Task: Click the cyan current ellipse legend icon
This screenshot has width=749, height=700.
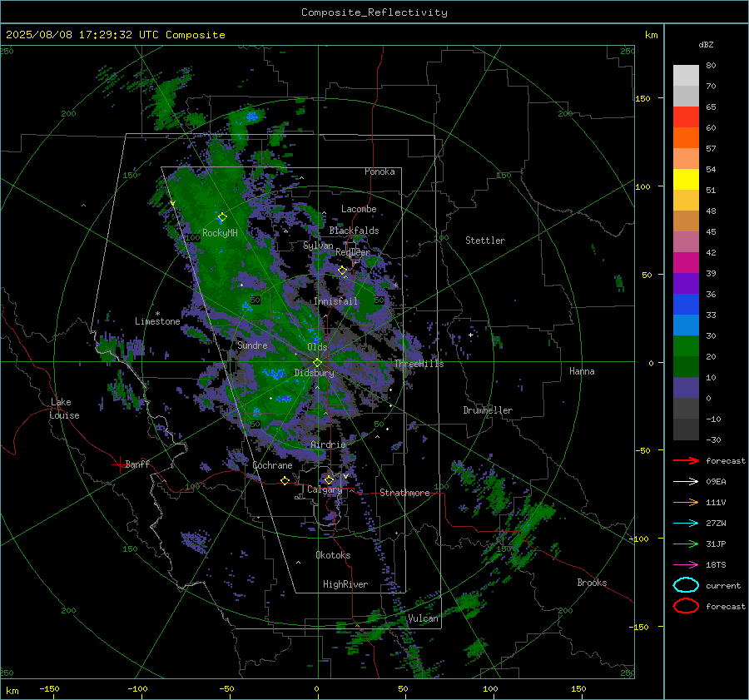Action: (x=686, y=585)
